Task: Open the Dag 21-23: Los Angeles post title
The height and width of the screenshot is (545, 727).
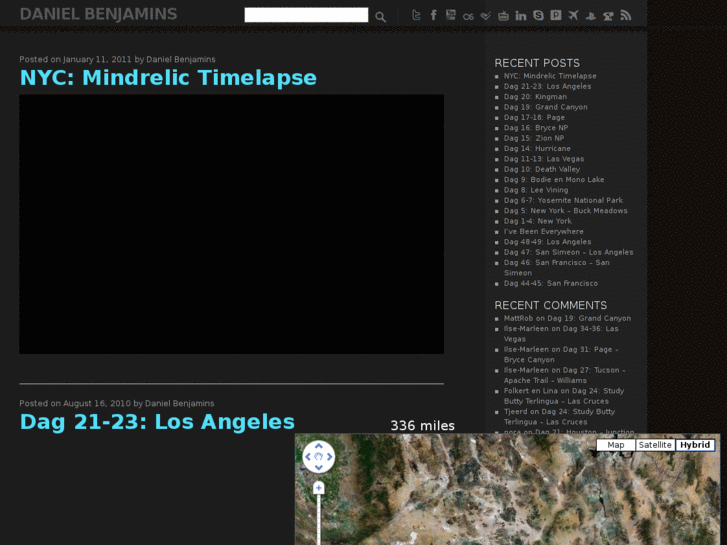Action: [157, 422]
